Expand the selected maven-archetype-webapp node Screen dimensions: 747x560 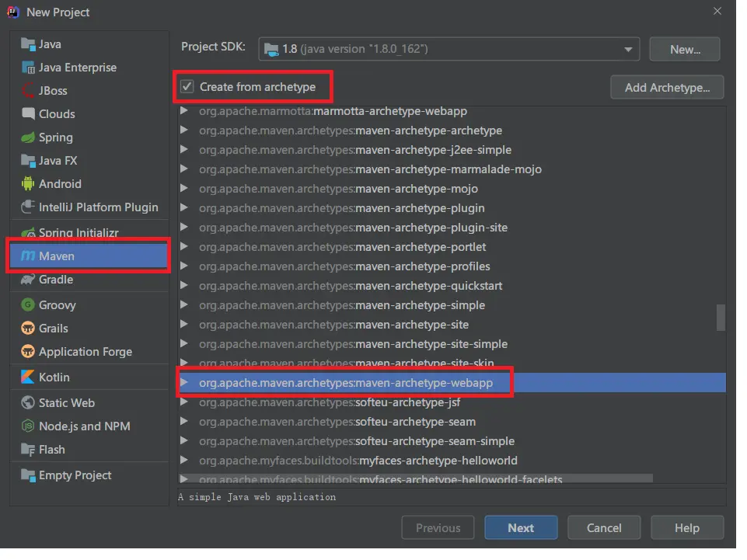coord(184,384)
